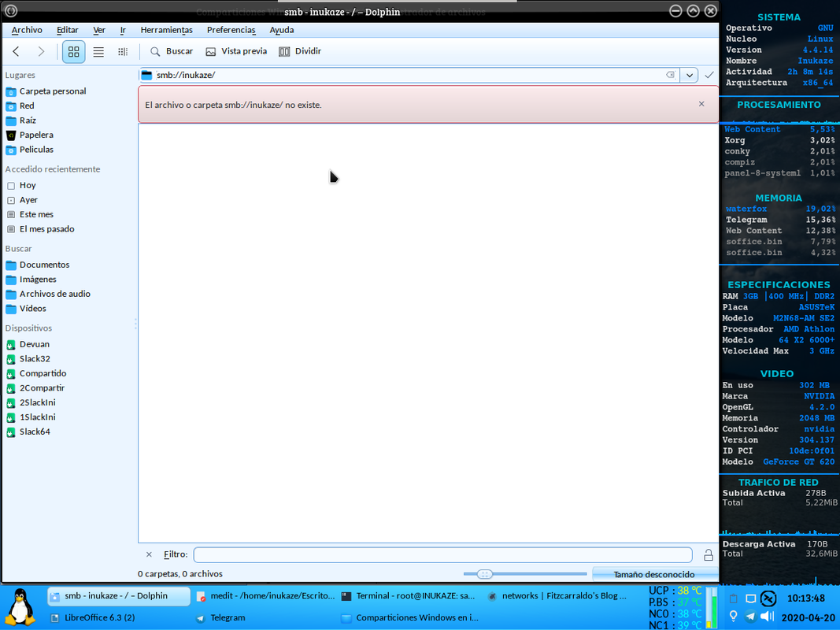Switch to Telegram taskbar window
The width and height of the screenshot is (840, 630).
220,617
